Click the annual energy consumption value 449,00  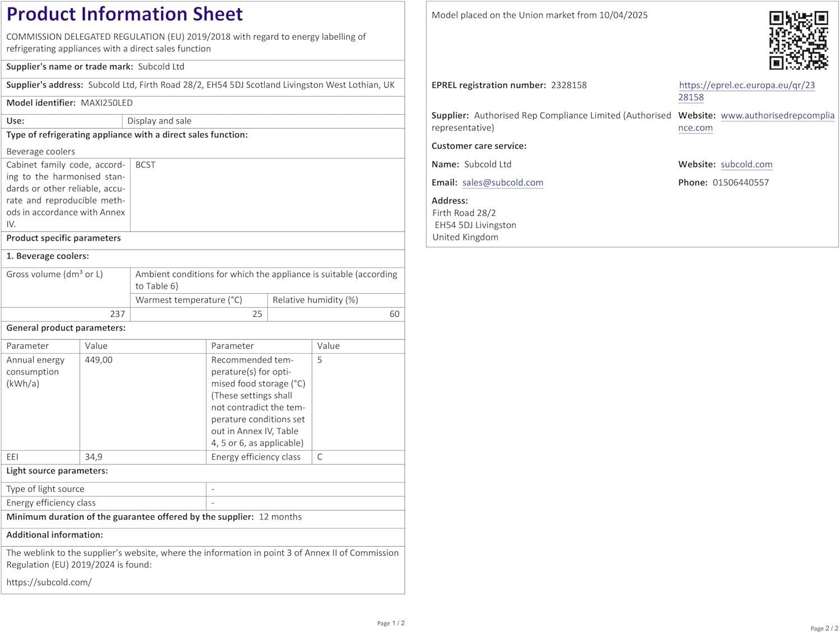point(99,360)
